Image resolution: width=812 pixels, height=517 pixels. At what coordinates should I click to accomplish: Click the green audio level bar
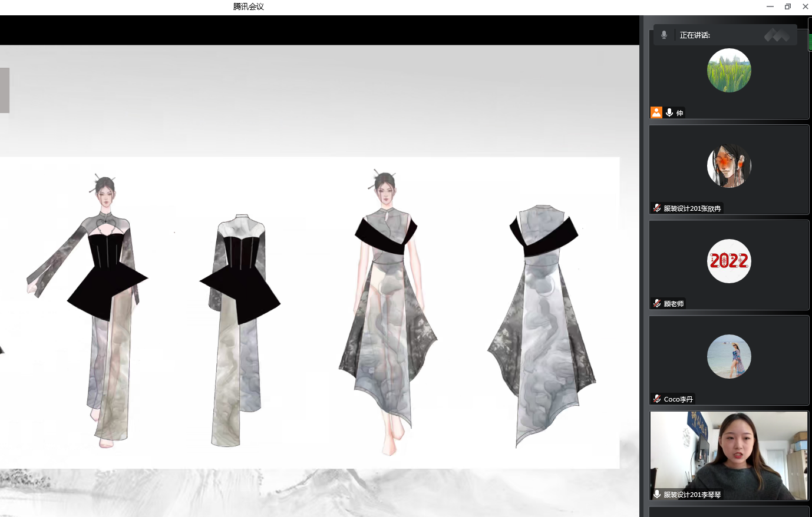pyautogui.click(x=810, y=42)
